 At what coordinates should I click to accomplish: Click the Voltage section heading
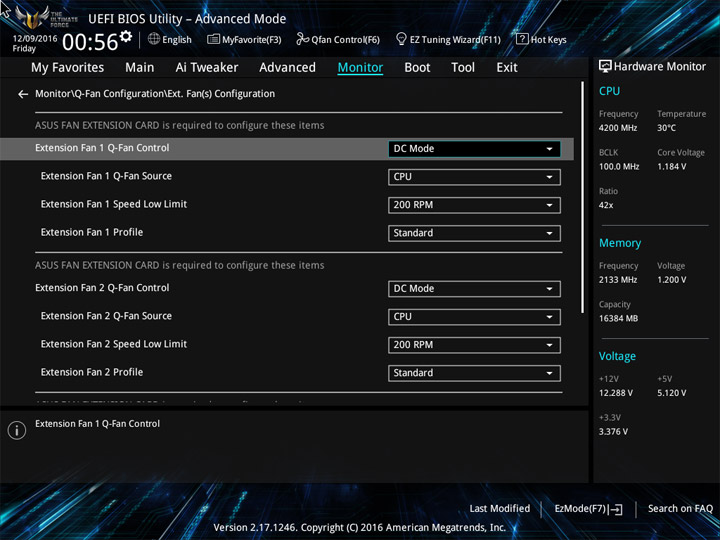(x=617, y=356)
